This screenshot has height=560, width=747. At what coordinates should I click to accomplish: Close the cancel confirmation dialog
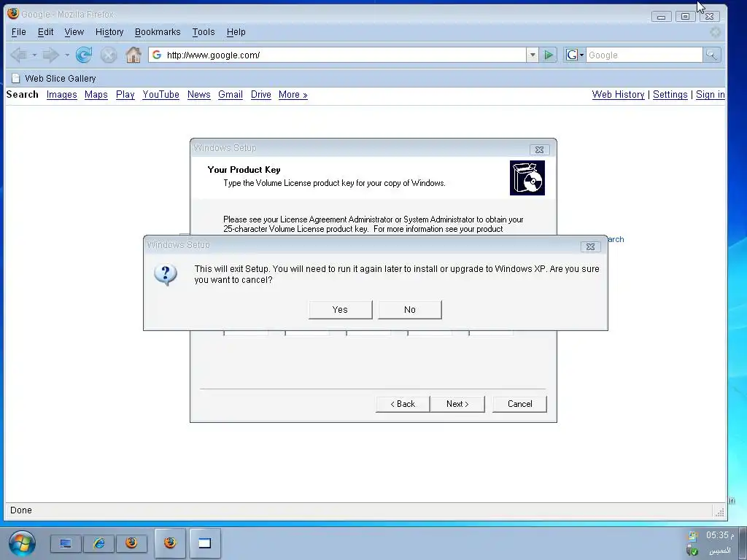(x=590, y=246)
